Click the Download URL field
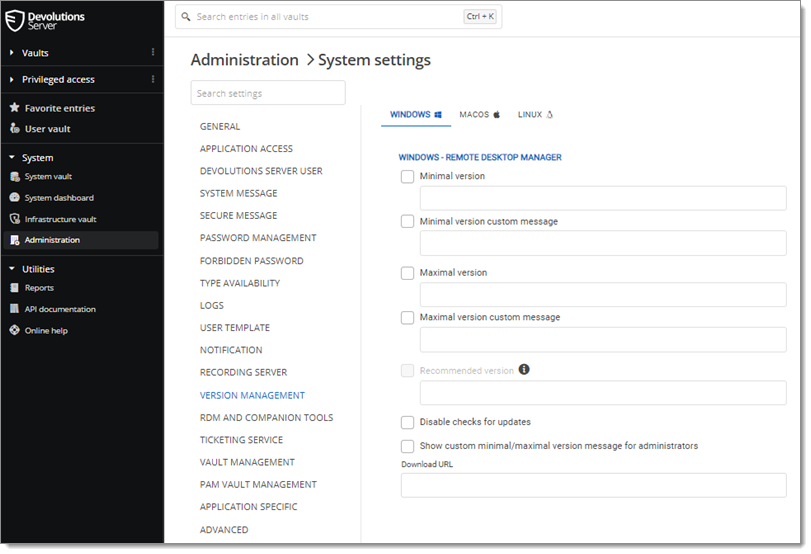The width and height of the screenshot is (811, 554). [594, 485]
